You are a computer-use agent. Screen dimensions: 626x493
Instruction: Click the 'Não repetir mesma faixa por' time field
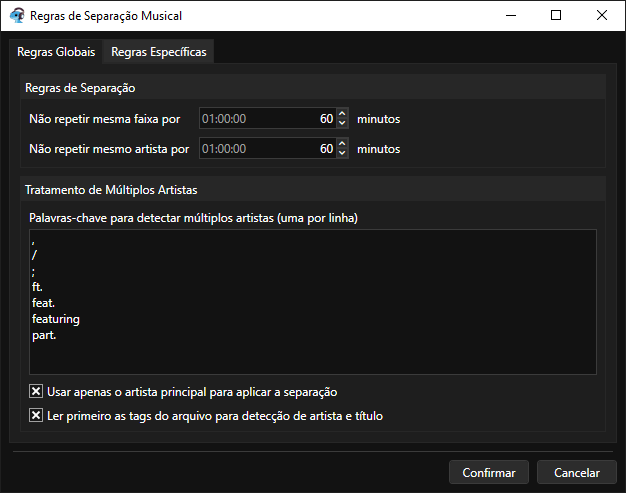pyautogui.click(x=265, y=119)
